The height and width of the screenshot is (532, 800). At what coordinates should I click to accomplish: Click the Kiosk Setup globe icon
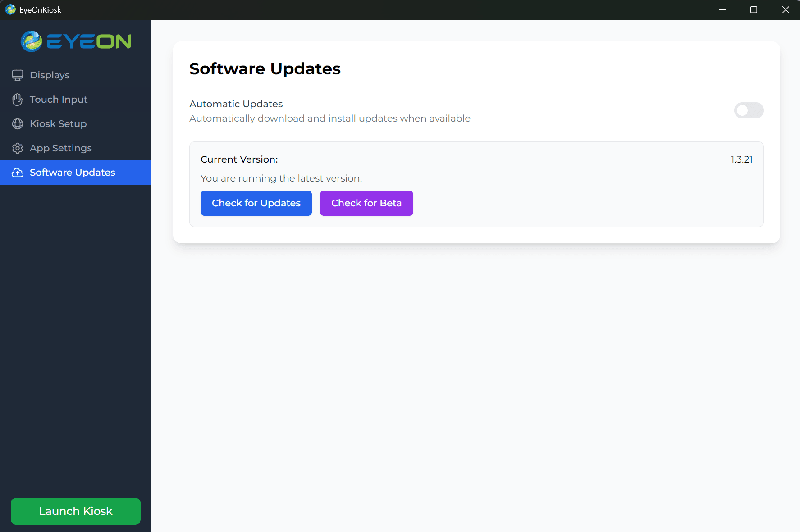click(18, 124)
